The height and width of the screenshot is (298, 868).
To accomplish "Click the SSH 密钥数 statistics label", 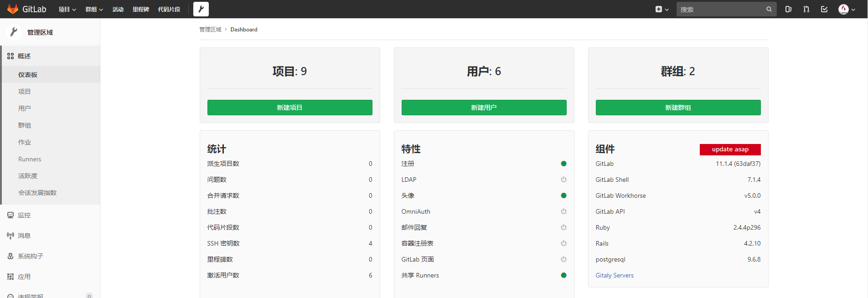I will tap(223, 243).
